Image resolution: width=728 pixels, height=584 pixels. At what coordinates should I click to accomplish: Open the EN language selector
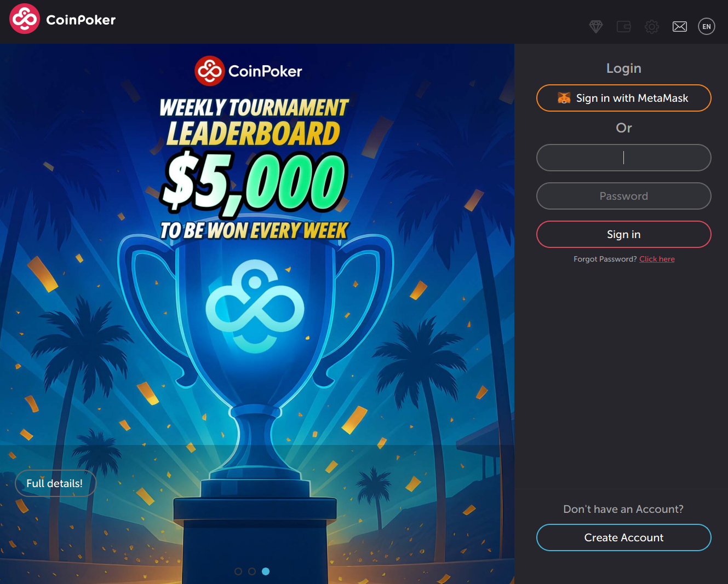tap(707, 26)
